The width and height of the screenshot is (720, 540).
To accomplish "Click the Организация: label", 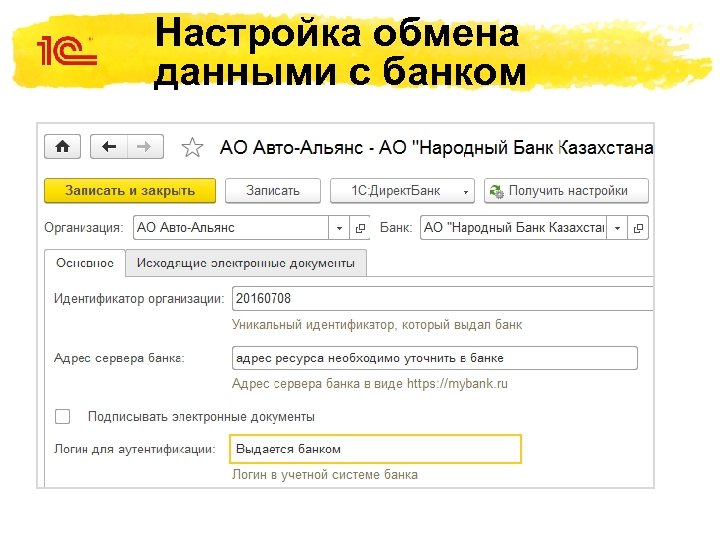I will 84,228.
